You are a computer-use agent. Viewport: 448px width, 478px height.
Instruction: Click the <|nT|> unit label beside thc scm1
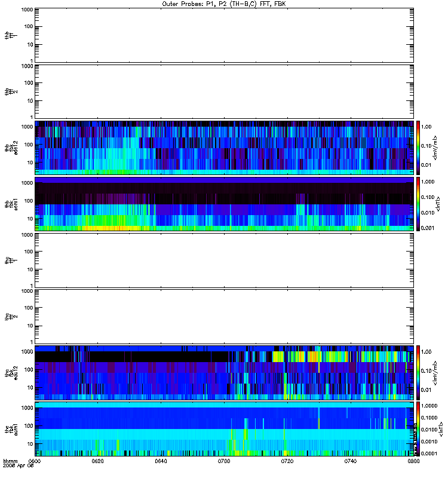coord(441,429)
